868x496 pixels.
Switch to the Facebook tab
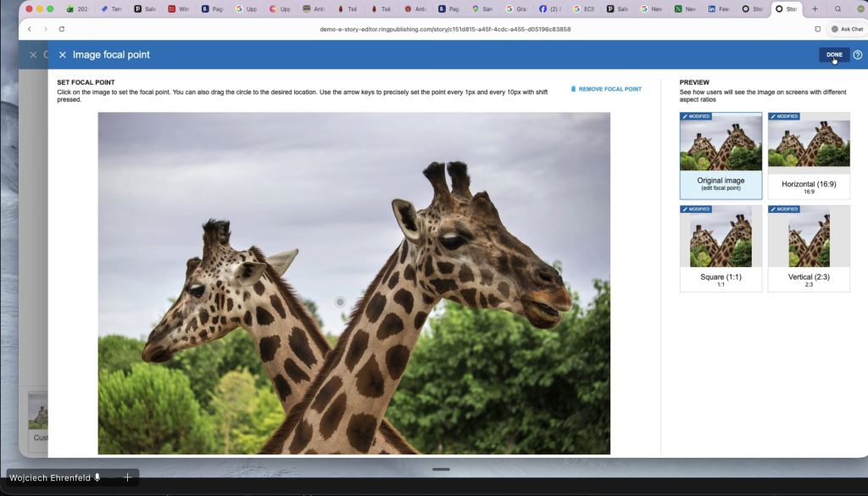549,8
